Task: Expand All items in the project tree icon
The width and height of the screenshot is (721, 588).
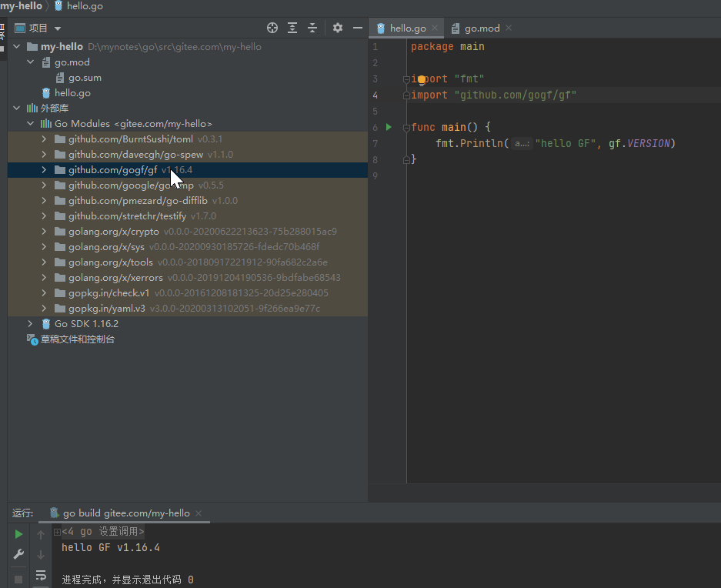Action: [x=292, y=28]
